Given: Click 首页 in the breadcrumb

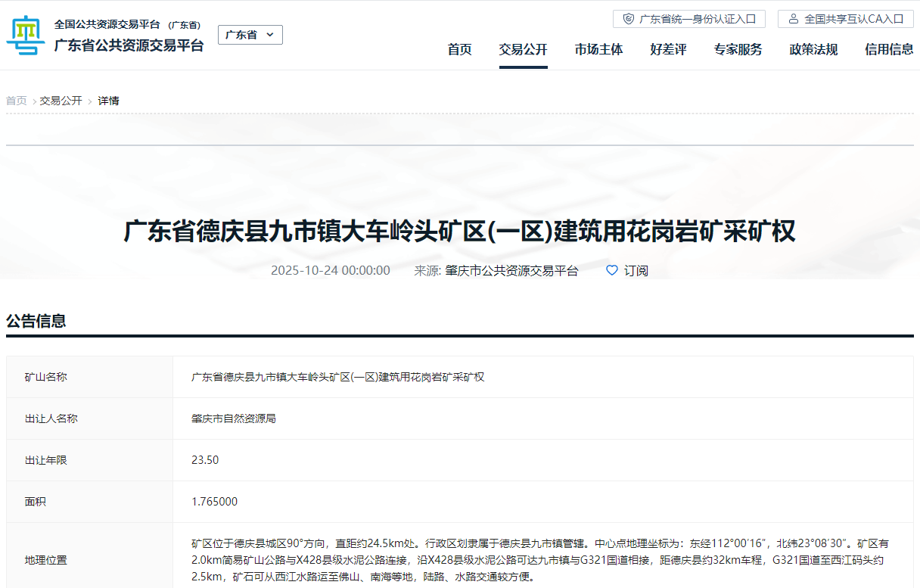Looking at the screenshot, I should point(17,101).
